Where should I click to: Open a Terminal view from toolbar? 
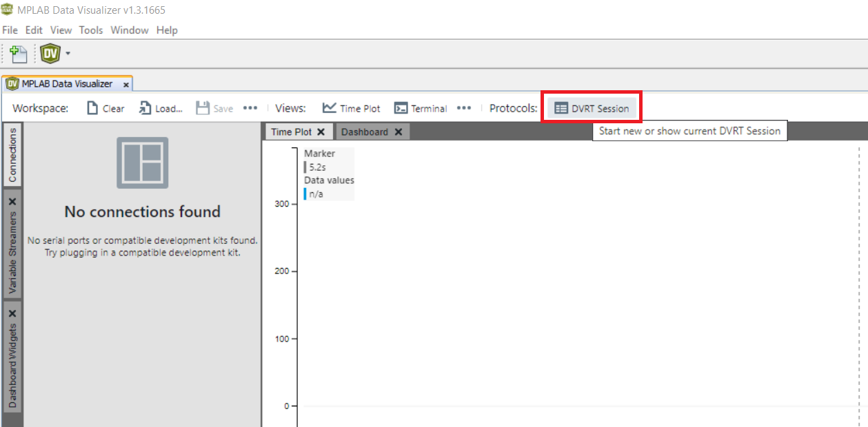(x=421, y=108)
